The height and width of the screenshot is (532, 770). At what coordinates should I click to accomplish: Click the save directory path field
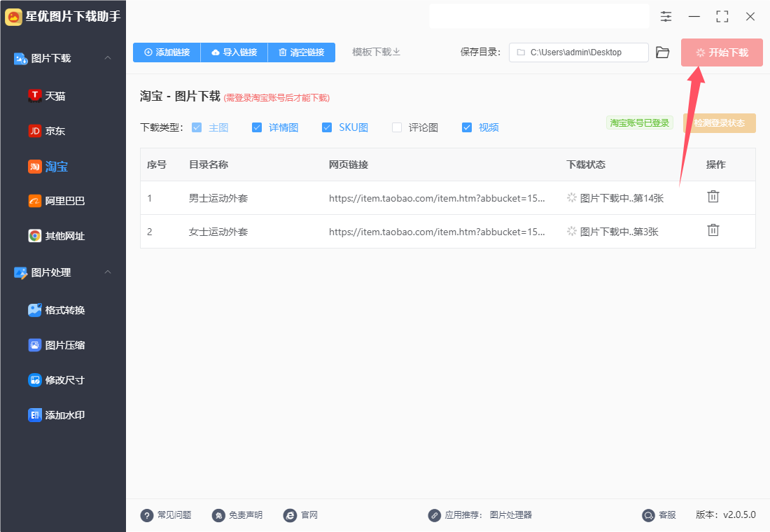[x=578, y=52]
